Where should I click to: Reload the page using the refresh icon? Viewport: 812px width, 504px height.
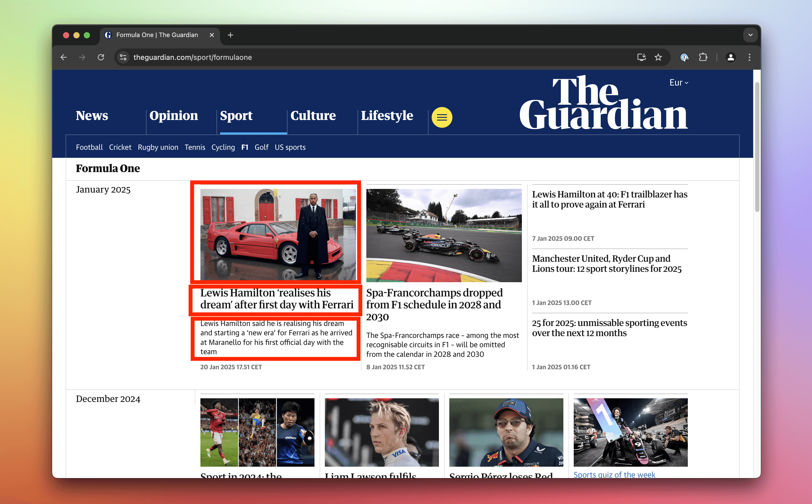(x=101, y=57)
